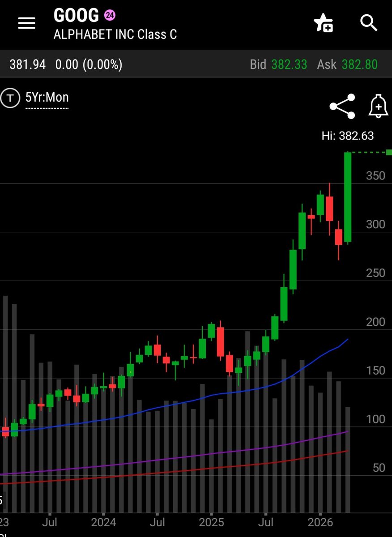This screenshot has width=392, height=537.
Task: Select the Bid price 382.33
Action: [289, 65]
